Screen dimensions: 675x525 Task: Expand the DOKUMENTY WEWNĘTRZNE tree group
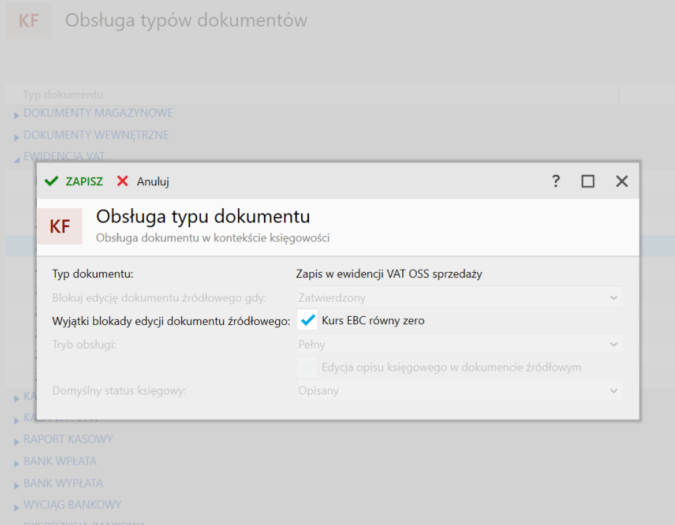(x=16, y=136)
